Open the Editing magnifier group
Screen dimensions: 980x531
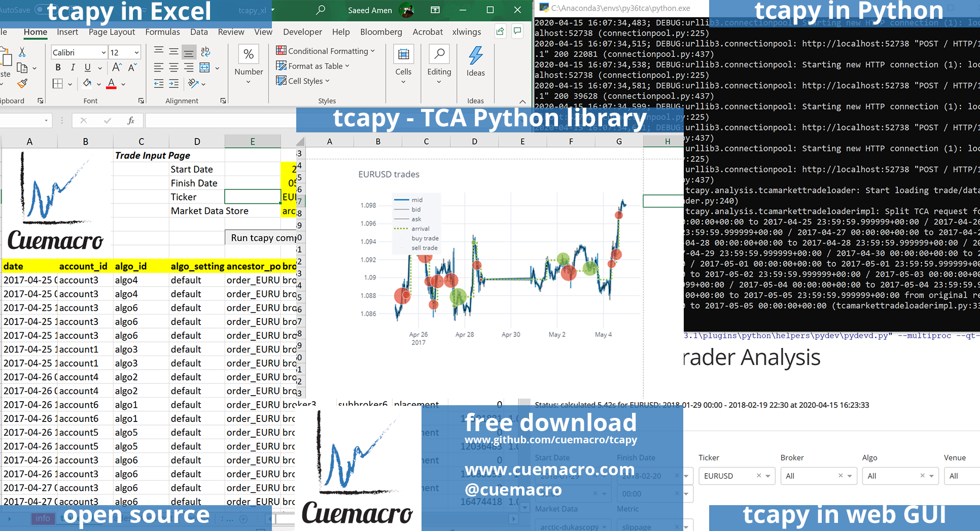tap(439, 65)
